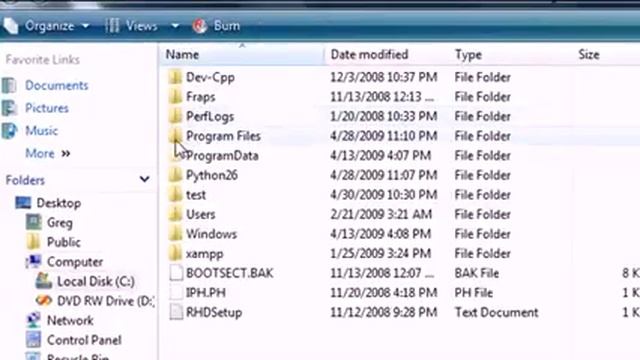Sort by the Size column header
The image size is (640, 360).
click(x=589, y=55)
